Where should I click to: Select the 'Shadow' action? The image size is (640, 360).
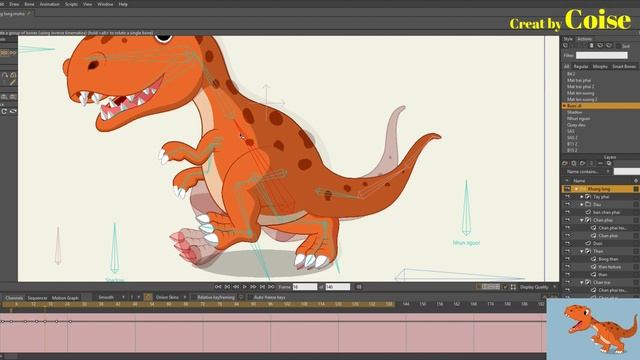[x=574, y=112]
